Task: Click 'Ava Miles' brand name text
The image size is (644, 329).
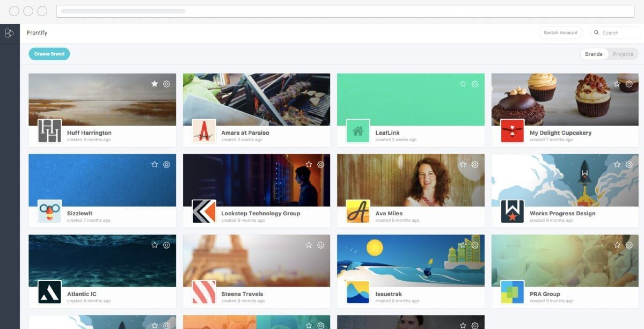Action: (x=389, y=213)
